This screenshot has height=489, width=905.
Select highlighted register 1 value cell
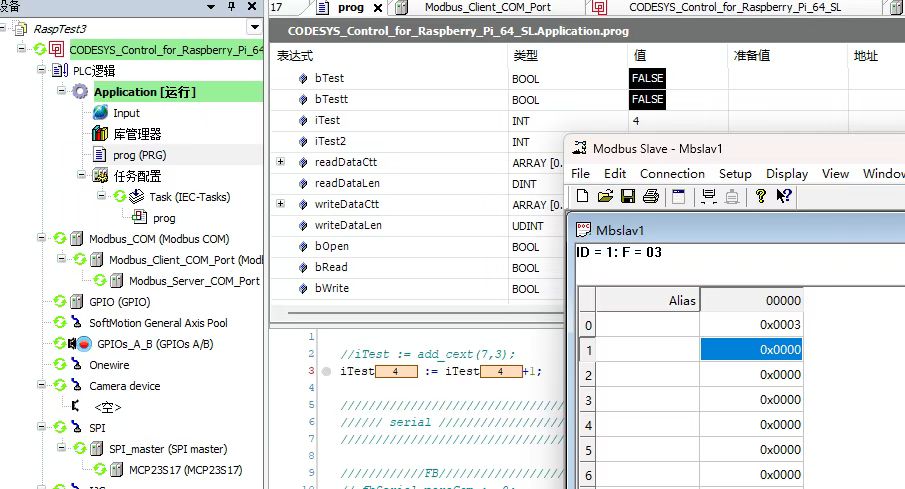(751, 349)
